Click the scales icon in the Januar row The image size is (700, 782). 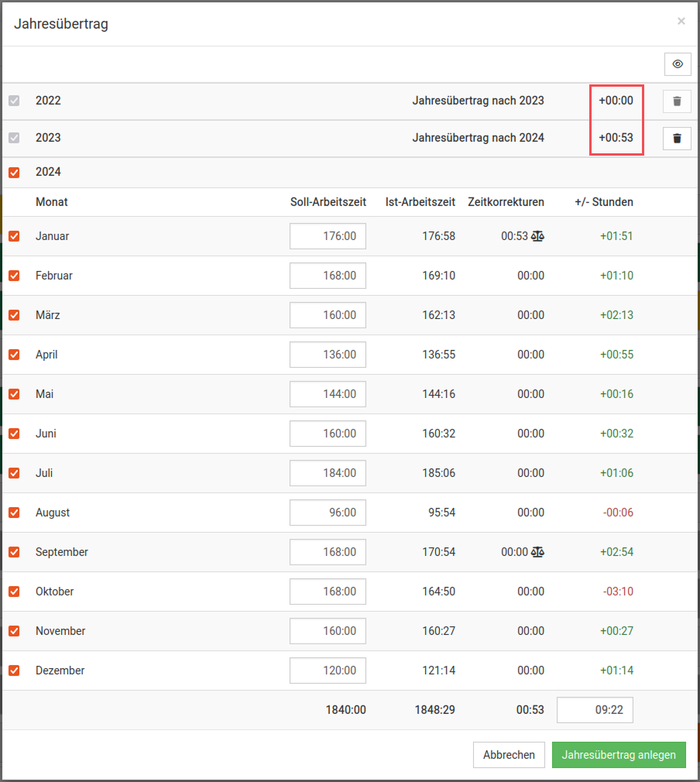[x=538, y=236]
